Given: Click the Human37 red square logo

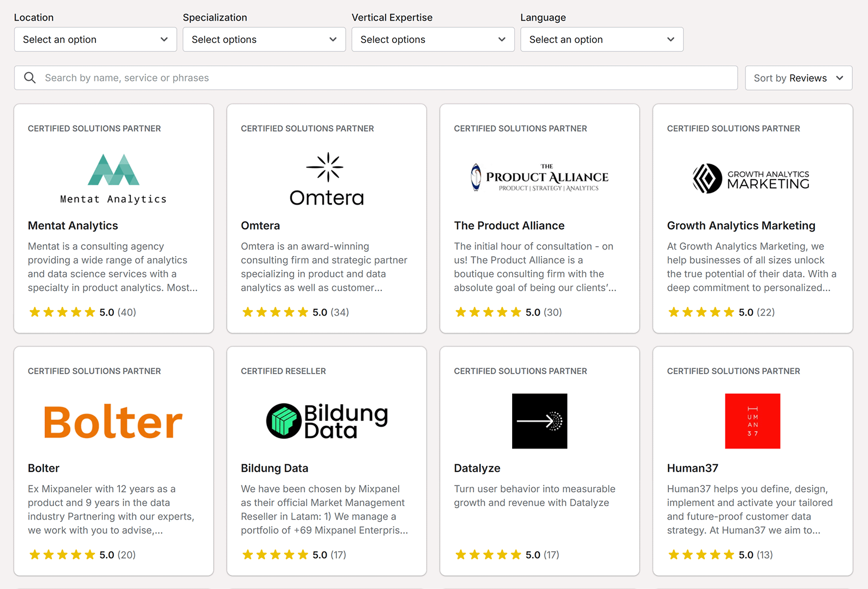Looking at the screenshot, I should pos(752,421).
